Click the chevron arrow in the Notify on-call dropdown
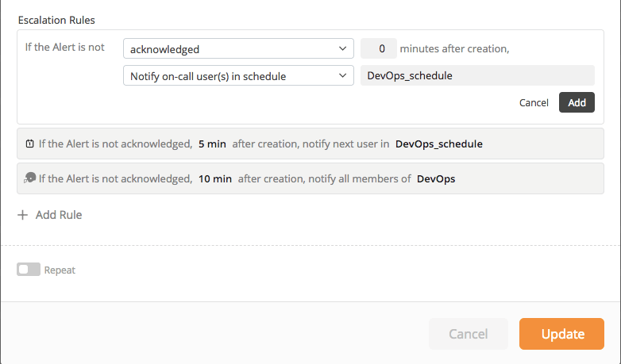This screenshot has width=621, height=364. coord(342,75)
